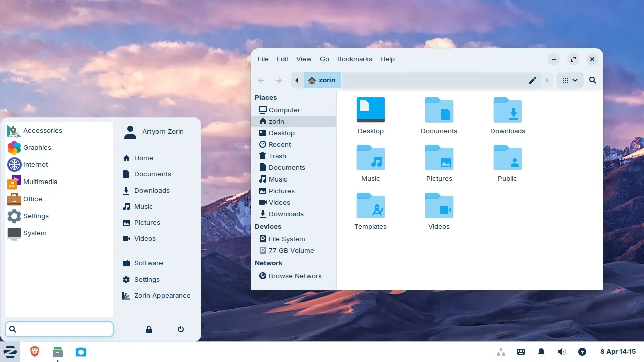Open the power/shutdown control in the menu
644x362 pixels.
180,329
